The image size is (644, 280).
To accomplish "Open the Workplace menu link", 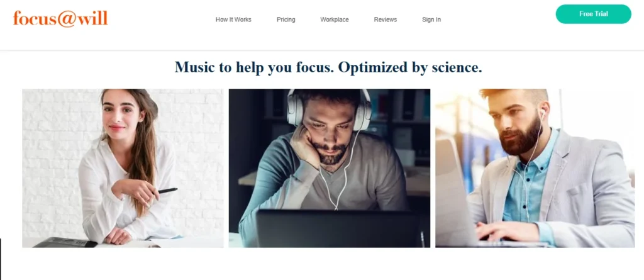I will click(x=335, y=20).
